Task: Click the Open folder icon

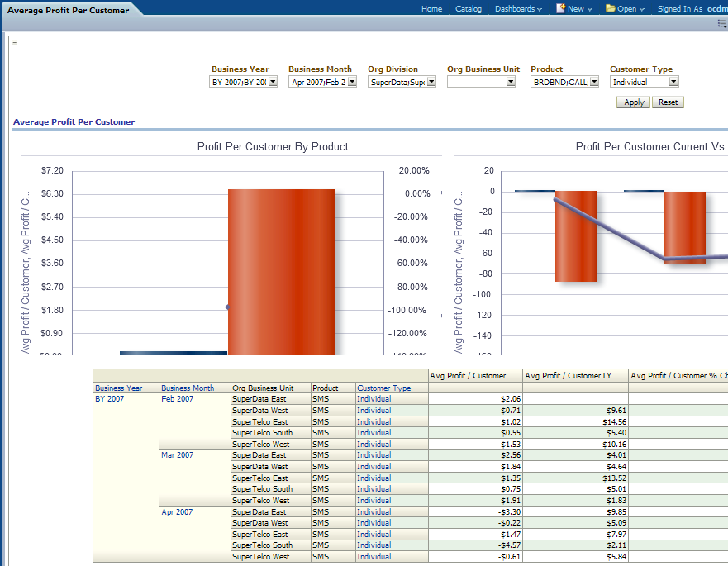Action: click(610, 8)
